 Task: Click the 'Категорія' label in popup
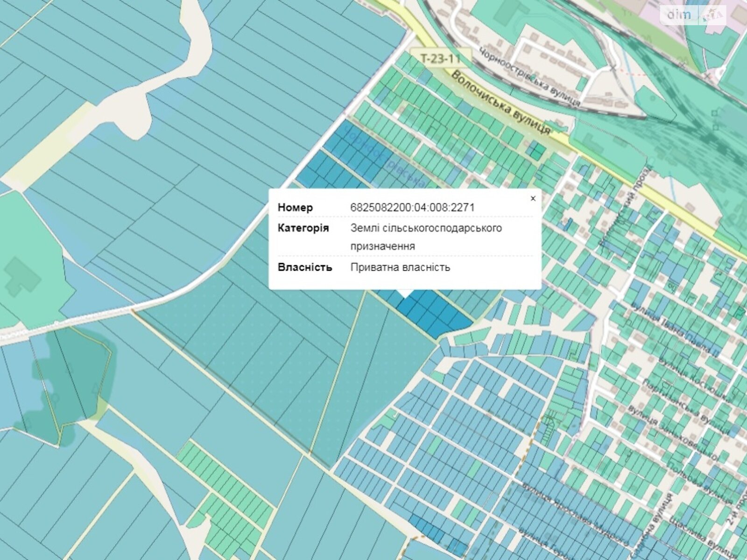click(x=303, y=228)
